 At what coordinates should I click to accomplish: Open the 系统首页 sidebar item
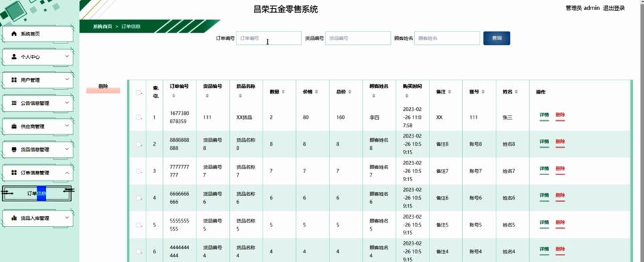click(37, 33)
